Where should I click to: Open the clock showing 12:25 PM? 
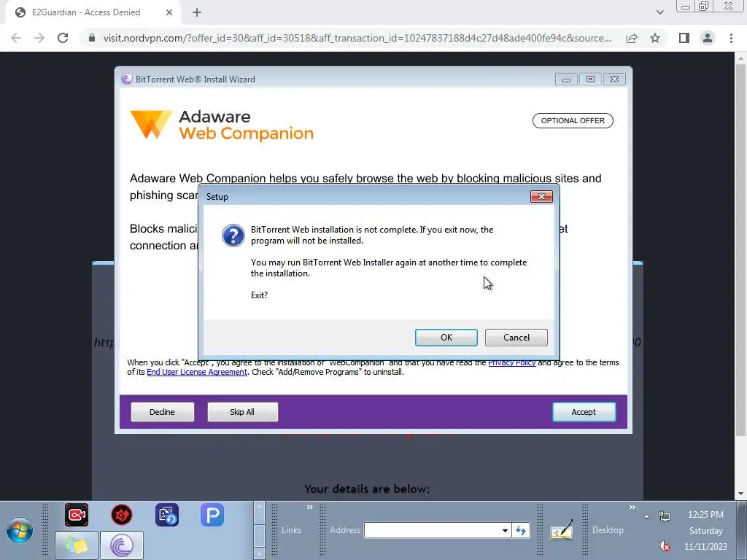tap(705, 515)
